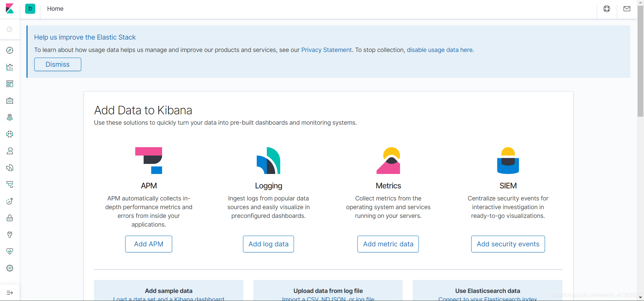Click the 'Add Data to Kibana' heading
644x301 pixels.
pyautogui.click(x=143, y=110)
